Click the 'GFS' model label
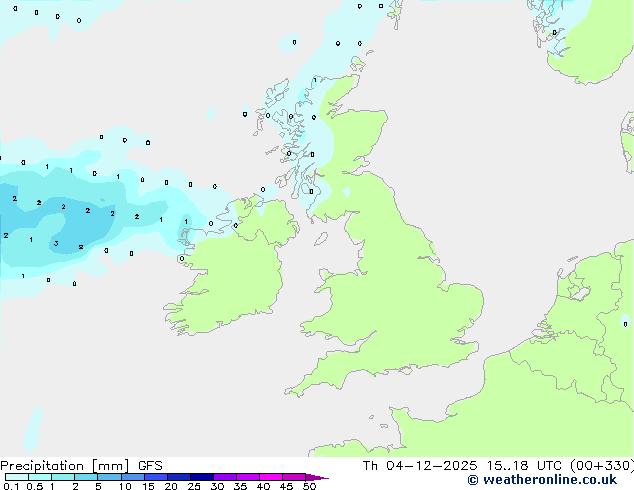 coord(150,466)
